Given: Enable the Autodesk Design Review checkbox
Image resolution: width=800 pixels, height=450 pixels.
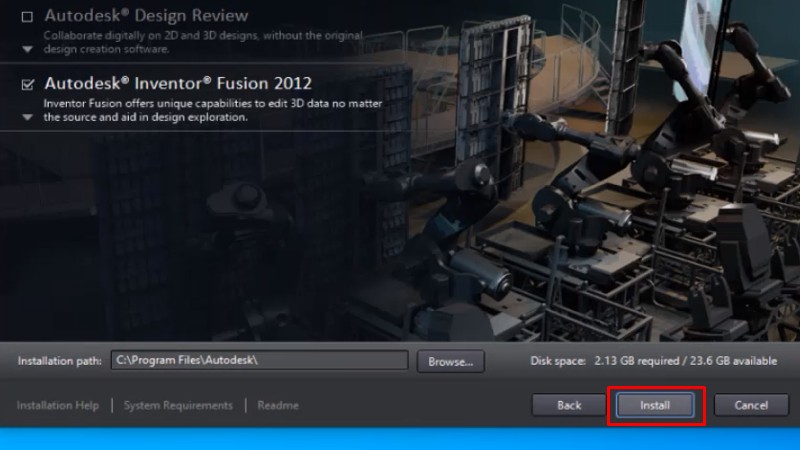Looking at the screenshot, I should [x=27, y=16].
